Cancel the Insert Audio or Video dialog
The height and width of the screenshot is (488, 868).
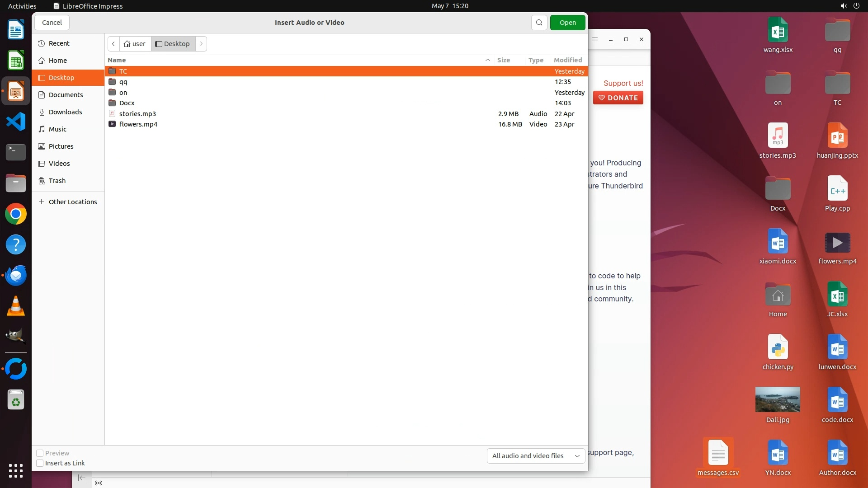pyautogui.click(x=52, y=23)
